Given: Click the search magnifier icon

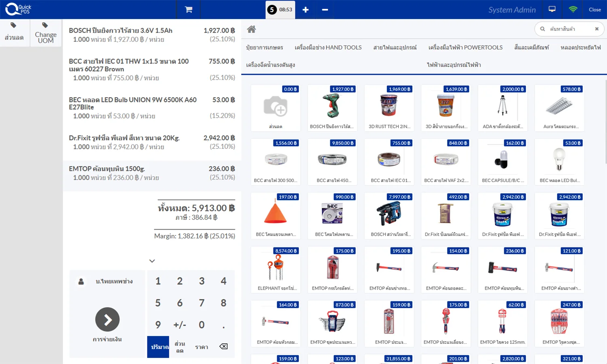Looking at the screenshot, I should [x=542, y=29].
